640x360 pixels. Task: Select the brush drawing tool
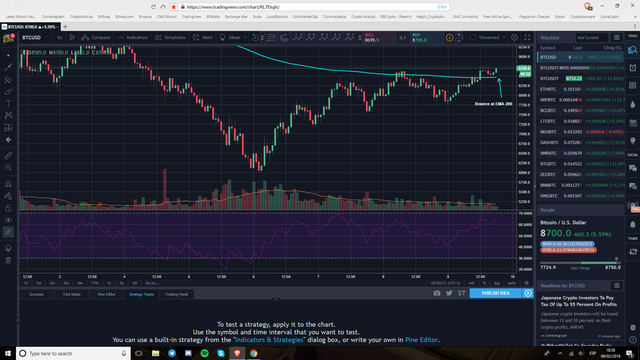point(8,91)
